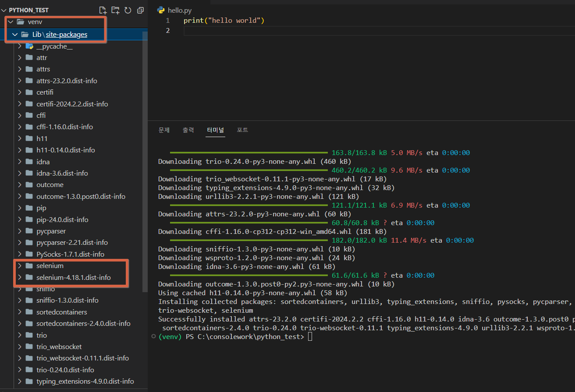Open the 문제 (Problems) panel tab
The height and width of the screenshot is (392, 575).
[x=164, y=130]
